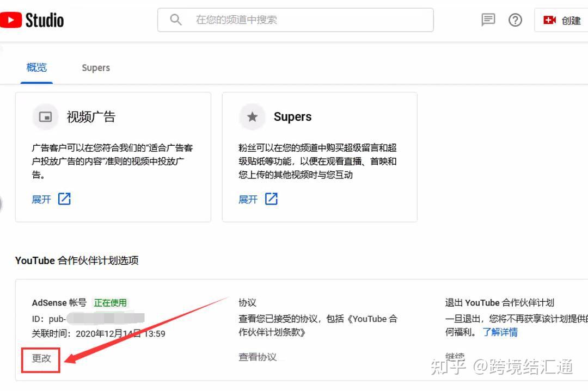
Task: Switch to the 概览 tab
Action: coord(36,67)
